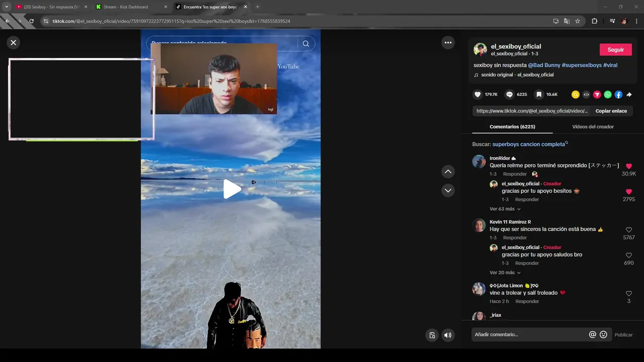Open the tab search dropdown

pyautogui.click(x=7, y=7)
